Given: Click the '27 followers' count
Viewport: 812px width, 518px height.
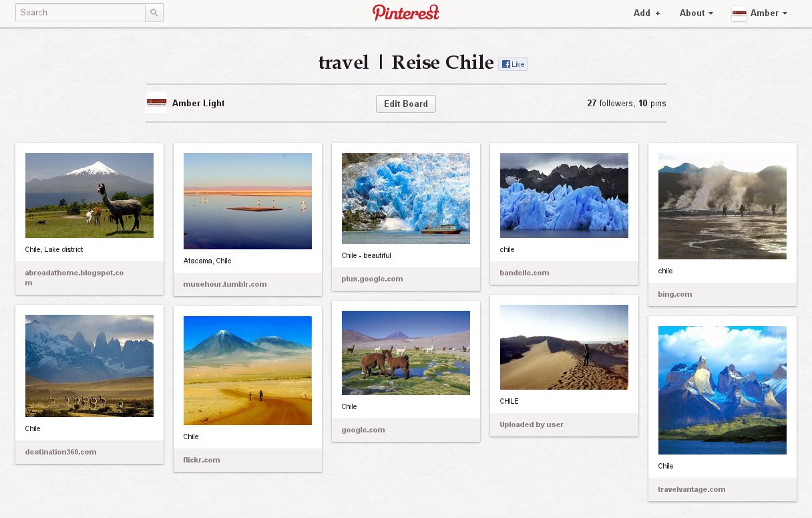Looking at the screenshot, I should 609,104.
